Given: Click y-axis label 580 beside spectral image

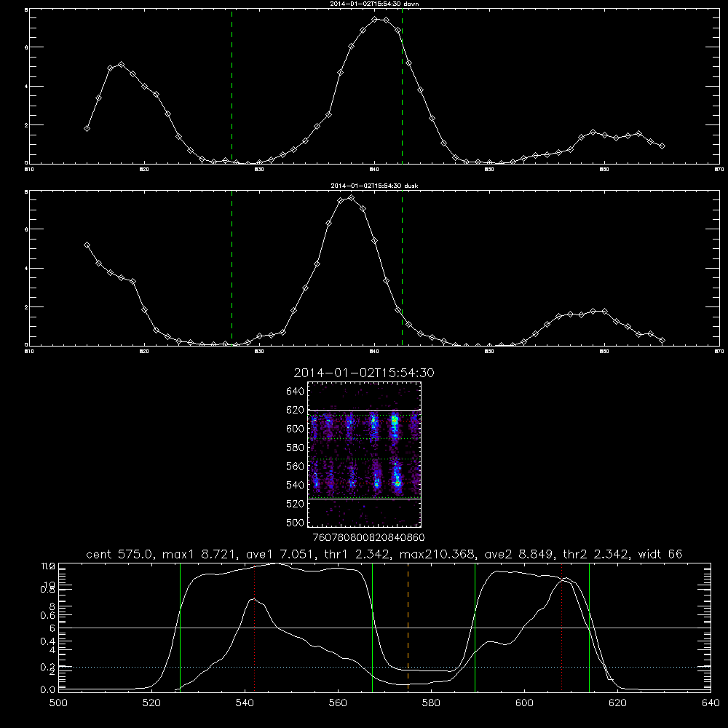Looking at the screenshot, I should pyautogui.click(x=295, y=448).
